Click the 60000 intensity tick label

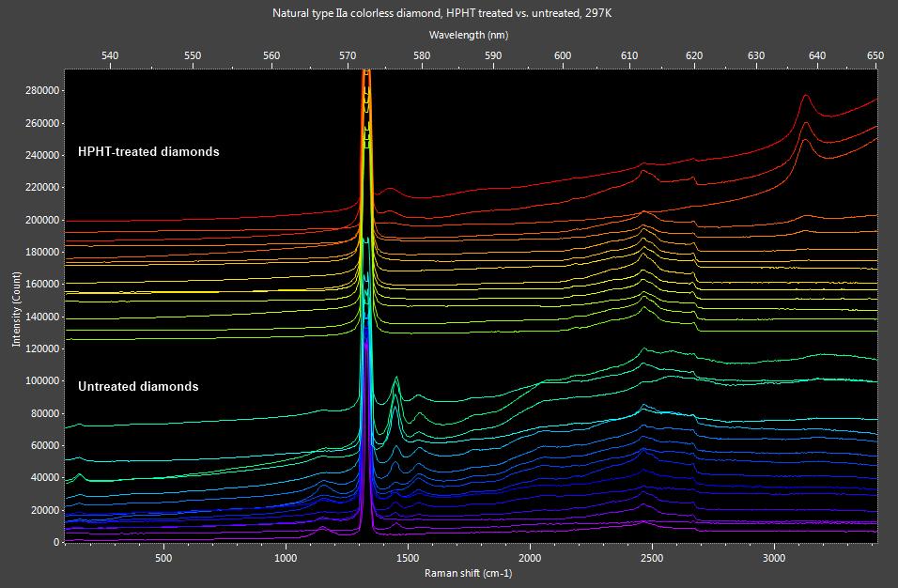click(x=45, y=445)
